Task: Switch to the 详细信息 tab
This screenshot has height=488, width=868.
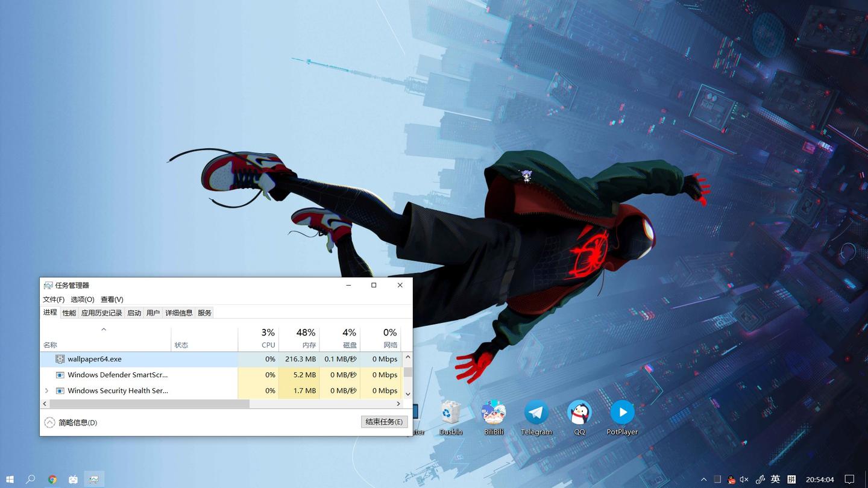Action: 179,313
